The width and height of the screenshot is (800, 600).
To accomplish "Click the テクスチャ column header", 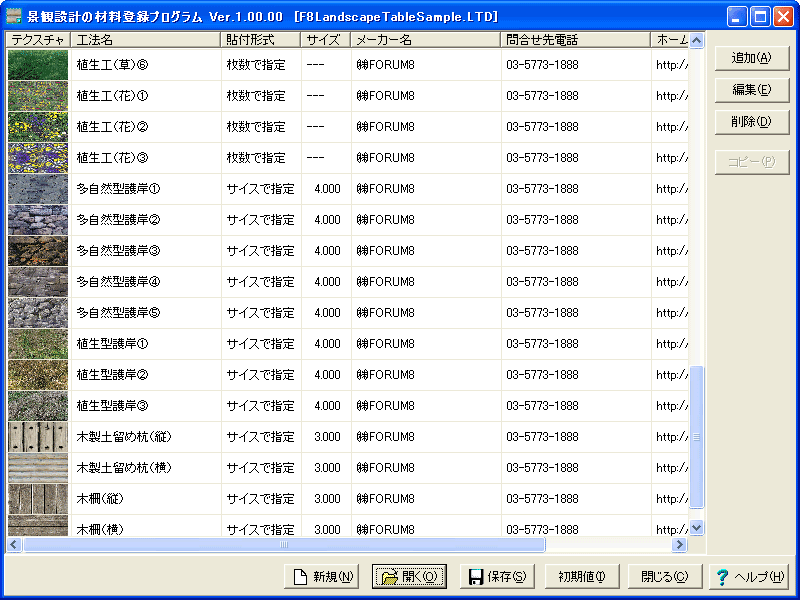I will click(x=38, y=40).
